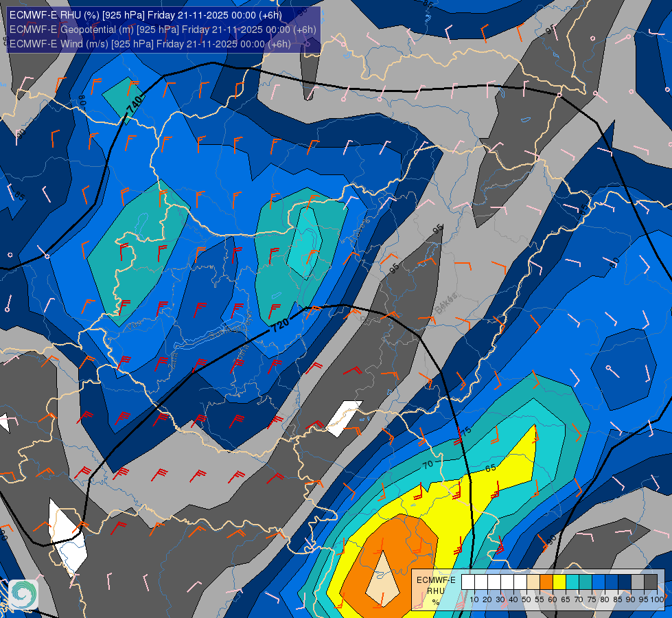
Task: Click the orange 55–60 legend swatch
Action: [546, 582]
